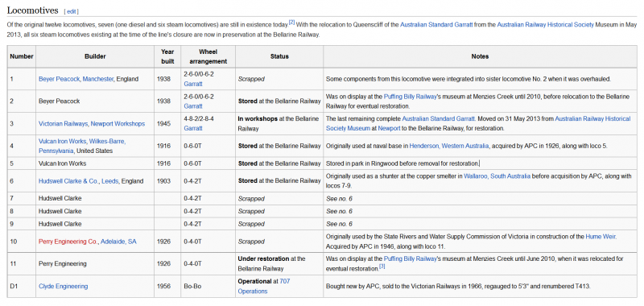Click the edit link beside Locomotives heading
Screen dimensions: 644x306
coord(71,11)
